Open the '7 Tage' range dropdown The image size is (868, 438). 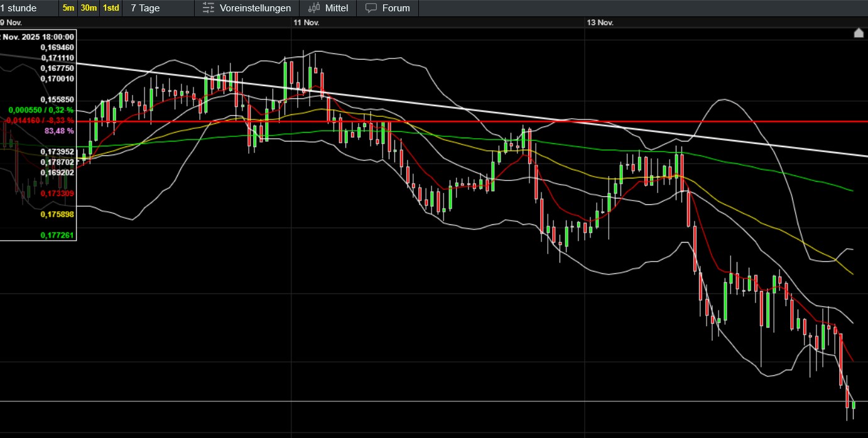[x=145, y=8]
